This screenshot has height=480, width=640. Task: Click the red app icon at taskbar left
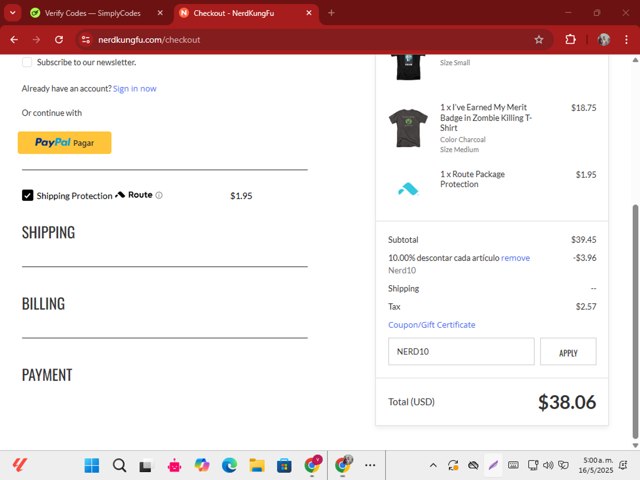click(x=19, y=465)
